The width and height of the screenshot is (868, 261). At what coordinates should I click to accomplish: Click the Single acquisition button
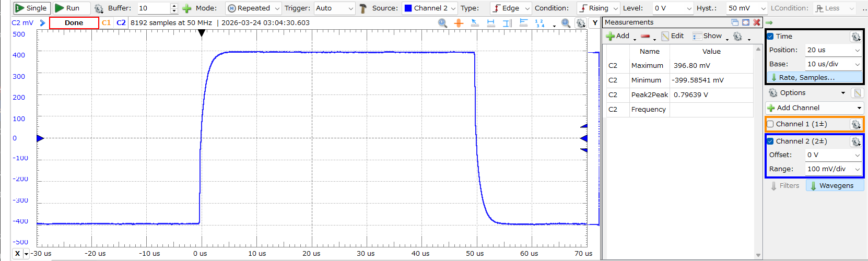[31, 8]
